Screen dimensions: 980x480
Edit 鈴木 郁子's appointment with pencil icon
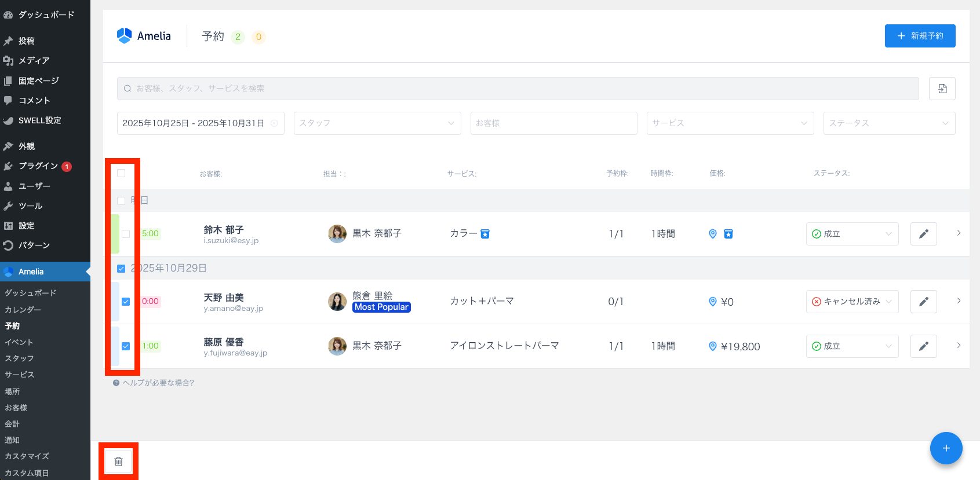[x=923, y=234]
